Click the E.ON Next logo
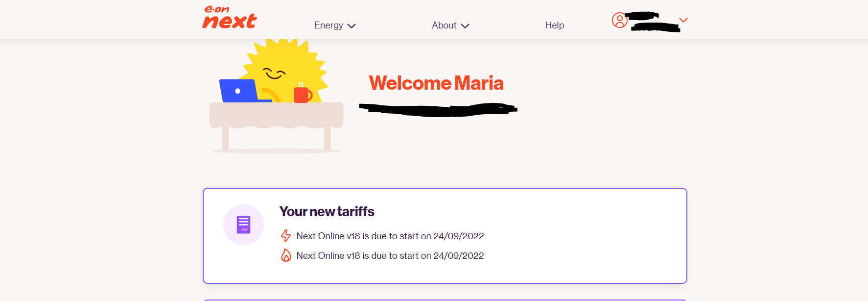Image resolution: width=868 pixels, height=301 pixels. (229, 18)
